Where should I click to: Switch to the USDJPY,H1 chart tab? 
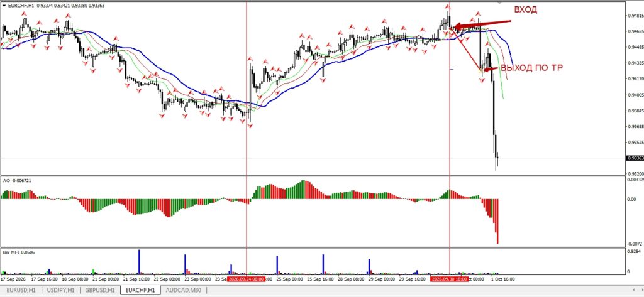tap(60, 290)
